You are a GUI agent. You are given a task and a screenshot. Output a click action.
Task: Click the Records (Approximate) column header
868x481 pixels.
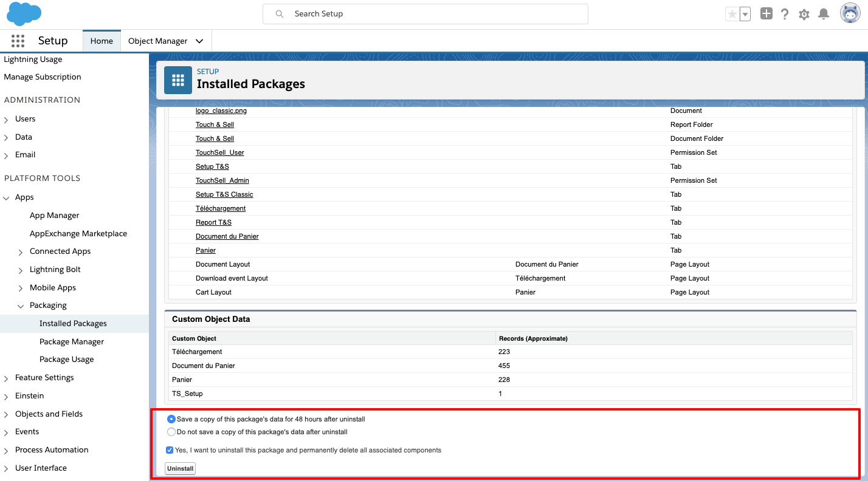click(x=533, y=338)
